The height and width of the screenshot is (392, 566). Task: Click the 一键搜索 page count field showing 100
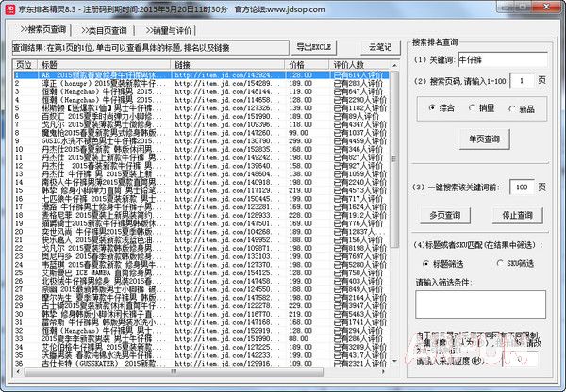click(x=522, y=187)
